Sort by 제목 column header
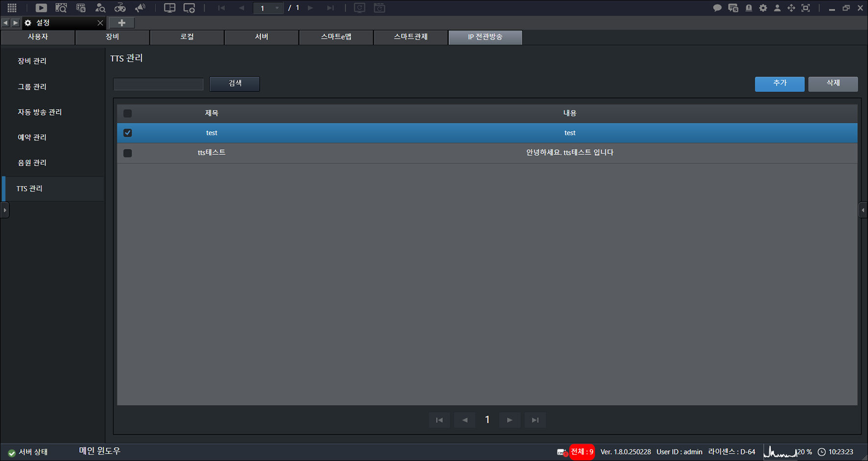868x461 pixels. pyautogui.click(x=212, y=113)
